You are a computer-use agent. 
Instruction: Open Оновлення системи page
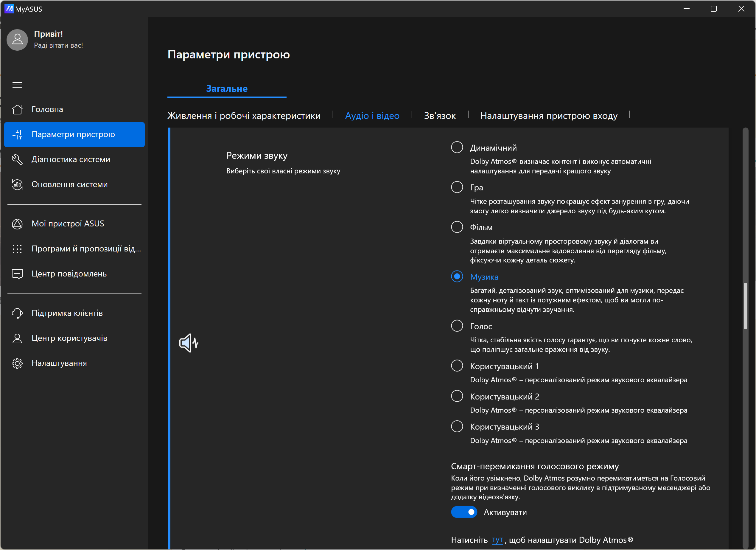(x=74, y=184)
